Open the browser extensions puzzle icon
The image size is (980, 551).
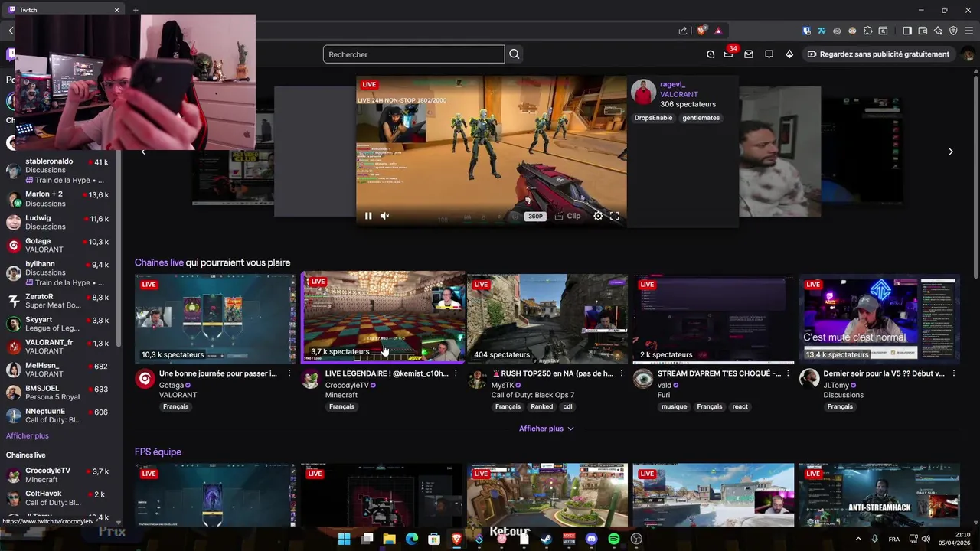click(x=867, y=31)
